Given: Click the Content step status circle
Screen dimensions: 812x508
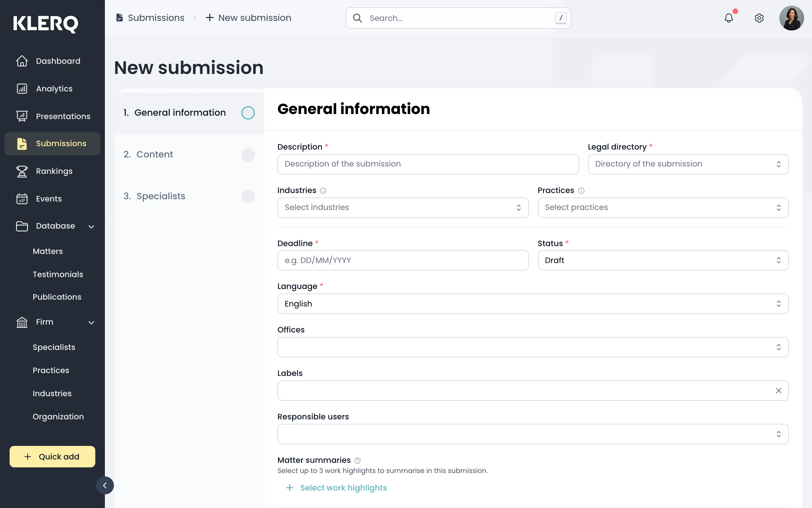Looking at the screenshot, I should [248, 155].
